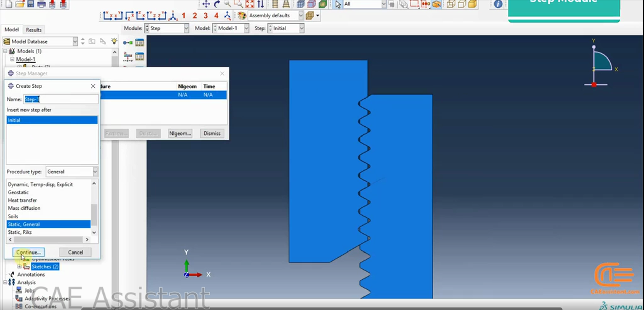Enable shaded render style
This screenshot has height=310, width=644.
pos(473,4)
